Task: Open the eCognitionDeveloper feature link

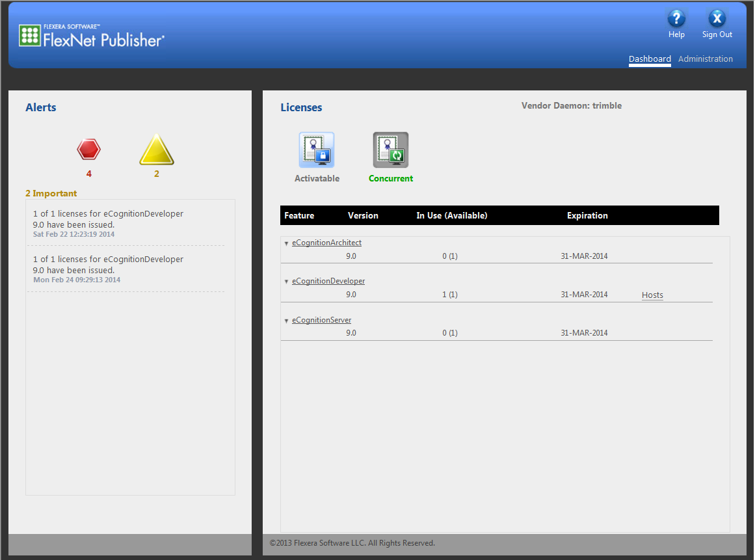Action: (x=328, y=281)
